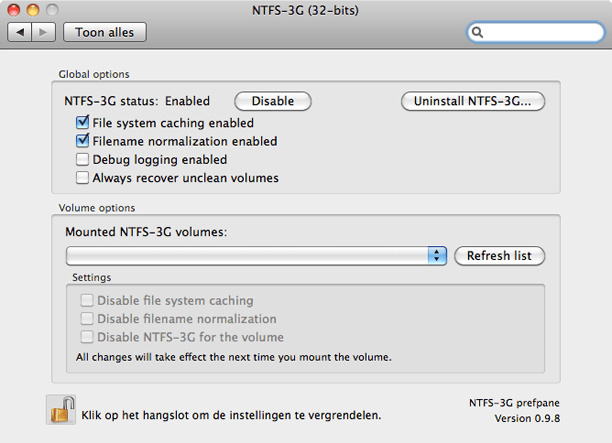Click the Toon alles toolbar button
Image resolution: width=612 pixels, height=443 pixels.
[105, 32]
